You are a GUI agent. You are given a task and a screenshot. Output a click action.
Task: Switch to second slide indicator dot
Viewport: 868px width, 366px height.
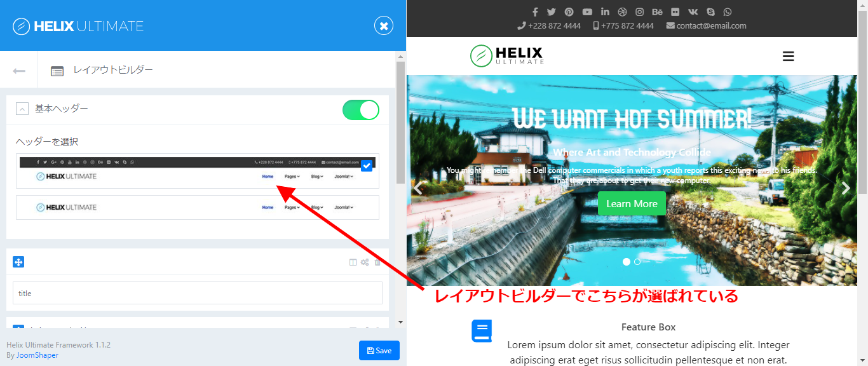tap(637, 262)
